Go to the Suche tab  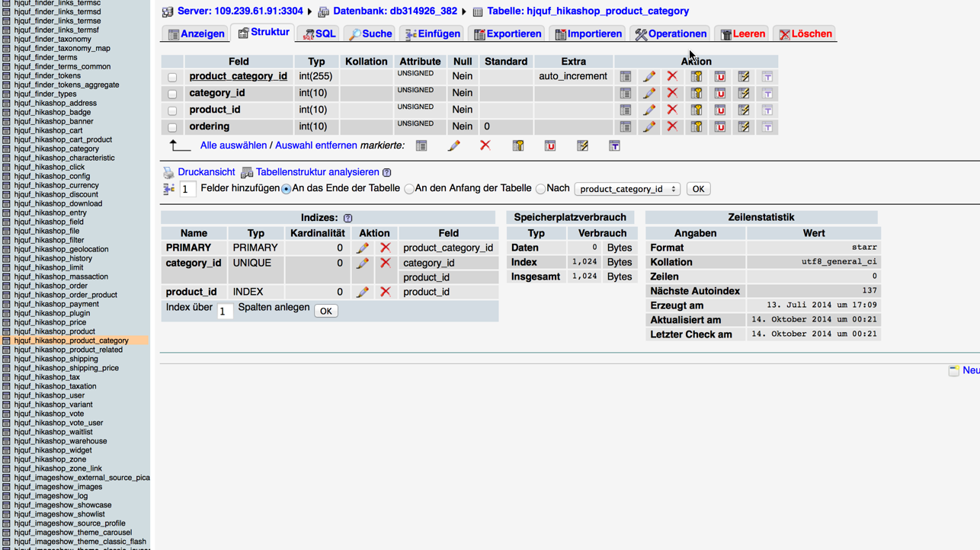coord(370,34)
